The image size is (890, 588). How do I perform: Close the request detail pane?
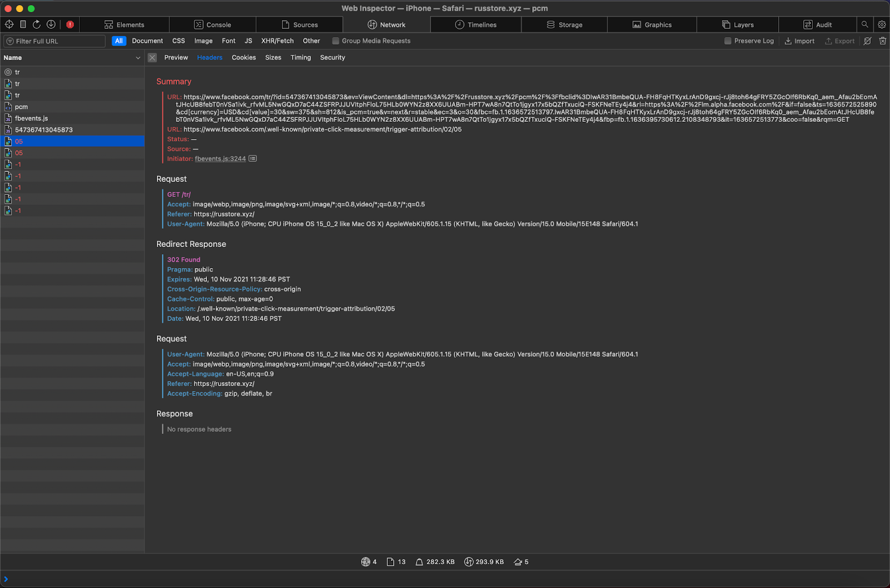(152, 58)
